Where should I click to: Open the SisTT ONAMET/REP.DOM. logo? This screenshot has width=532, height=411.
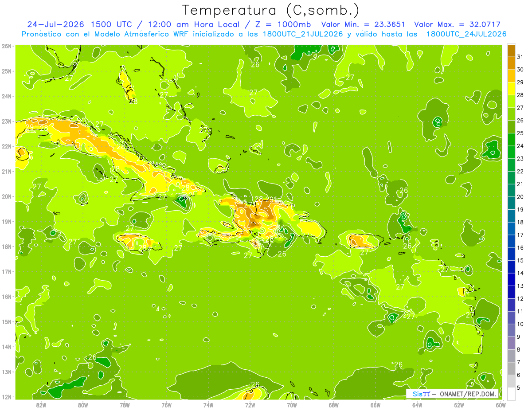pos(453,394)
